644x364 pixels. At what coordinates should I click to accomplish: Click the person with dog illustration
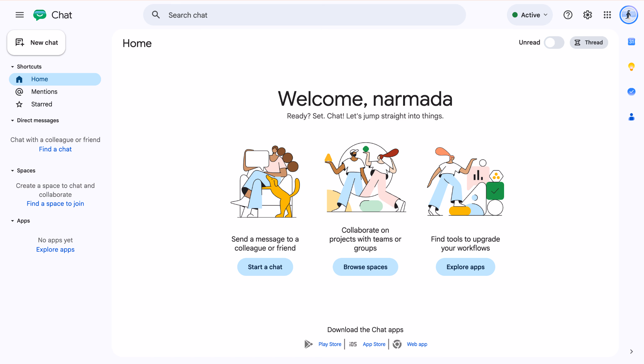265,182
